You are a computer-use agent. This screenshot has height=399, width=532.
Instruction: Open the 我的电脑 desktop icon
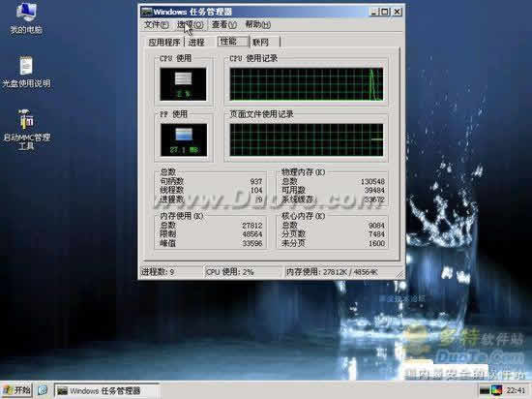[x=26, y=17]
